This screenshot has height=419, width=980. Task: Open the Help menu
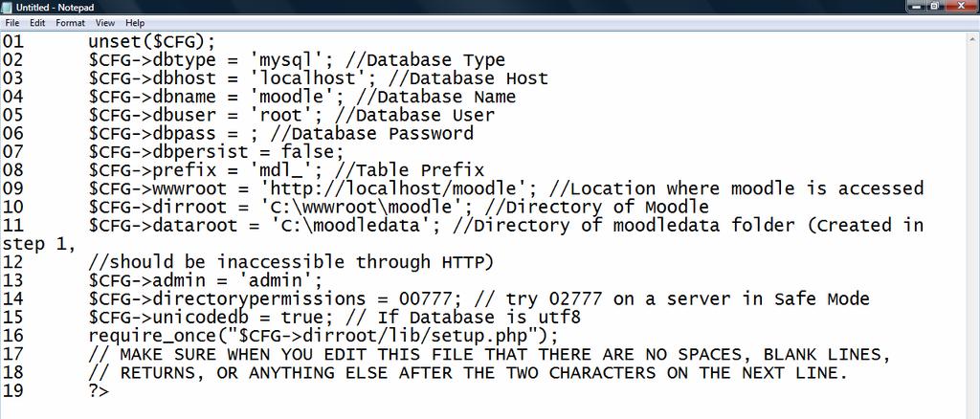click(x=135, y=22)
